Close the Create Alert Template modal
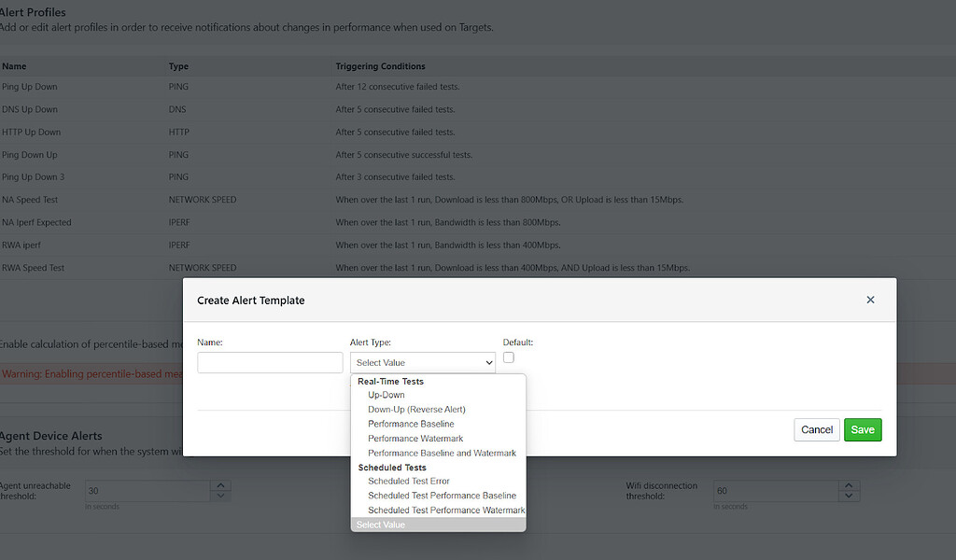Image resolution: width=956 pixels, height=560 pixels. coord(870,300)
